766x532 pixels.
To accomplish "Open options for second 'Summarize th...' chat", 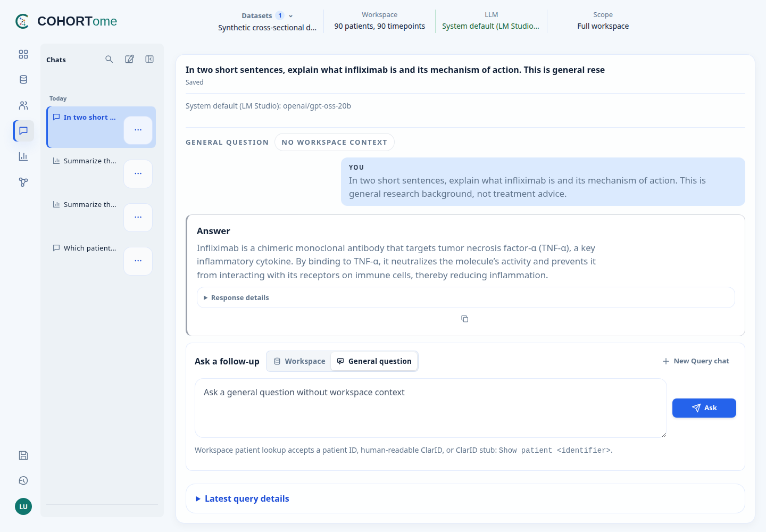I will 138,217.
